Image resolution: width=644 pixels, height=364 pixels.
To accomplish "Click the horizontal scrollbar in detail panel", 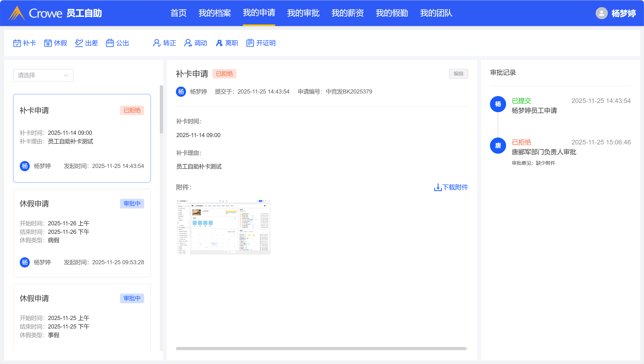I will click(321, 349).
